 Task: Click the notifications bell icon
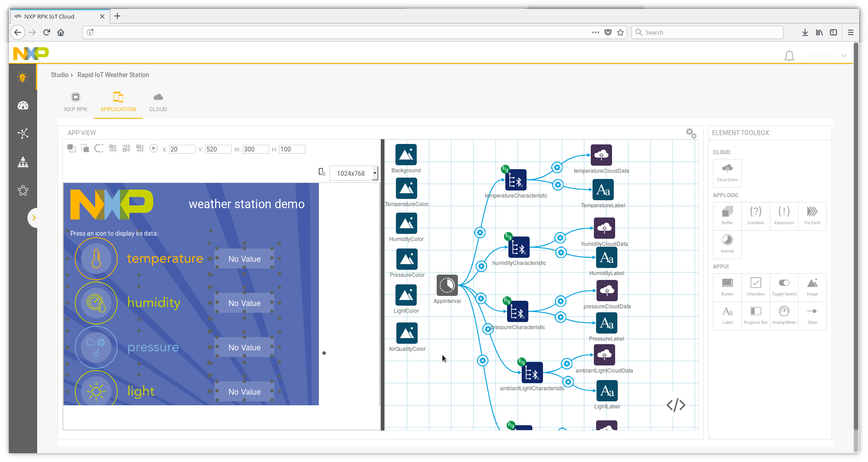(789, 56)
